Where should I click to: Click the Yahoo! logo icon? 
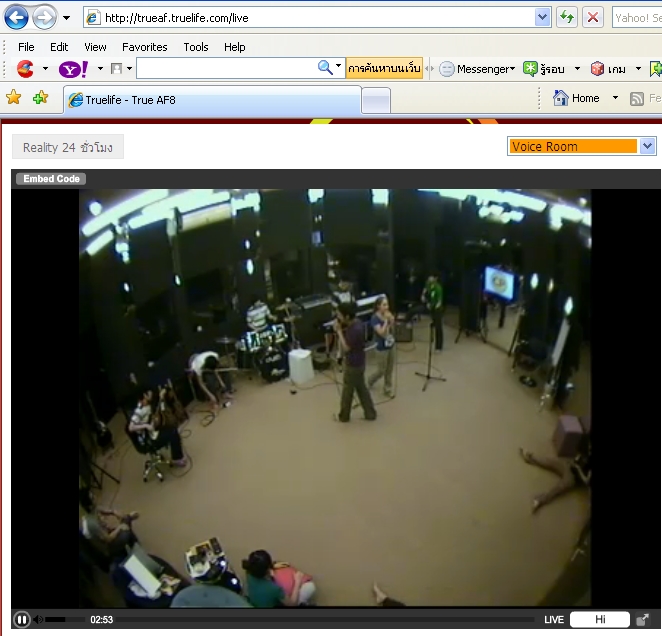[73, 69]
